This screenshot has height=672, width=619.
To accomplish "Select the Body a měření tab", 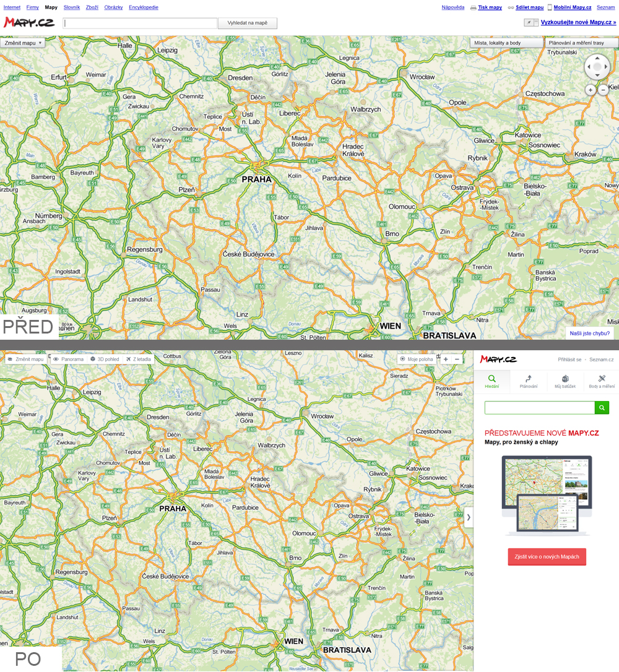I will 602,381.
